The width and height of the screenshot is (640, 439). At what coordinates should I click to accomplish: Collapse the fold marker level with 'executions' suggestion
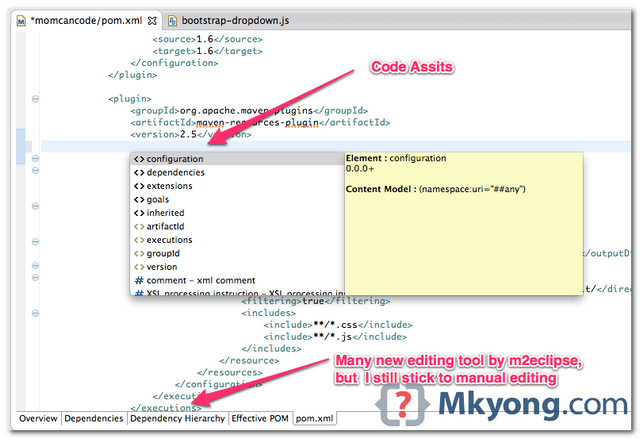pyautogui.click(x=36, y=242)
